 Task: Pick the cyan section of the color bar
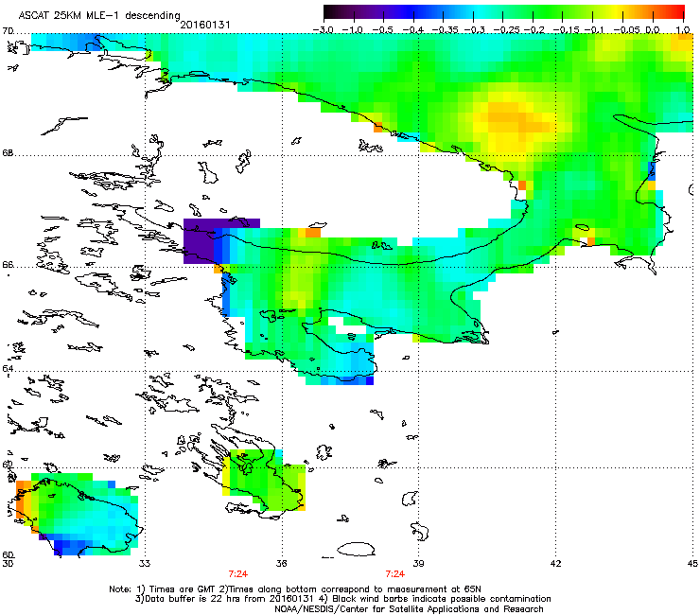coord(477,11)
